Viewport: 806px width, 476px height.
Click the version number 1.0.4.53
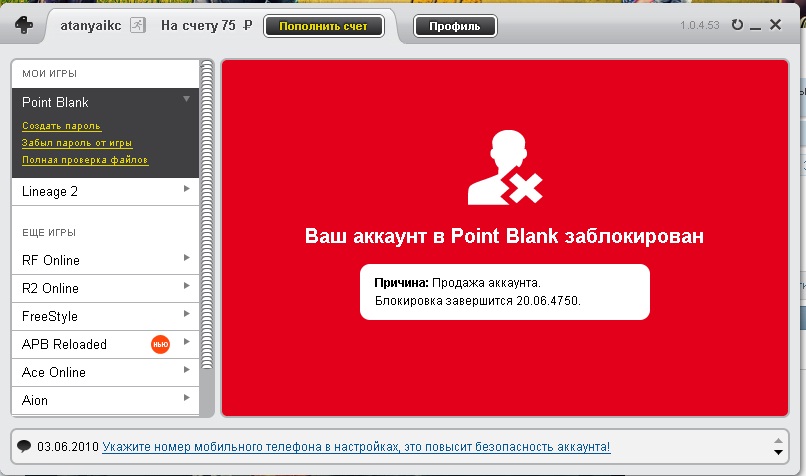click(700, 25)
